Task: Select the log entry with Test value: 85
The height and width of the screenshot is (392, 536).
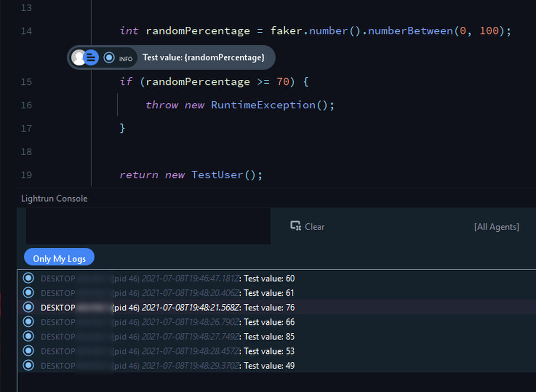Action: point(276,337)
